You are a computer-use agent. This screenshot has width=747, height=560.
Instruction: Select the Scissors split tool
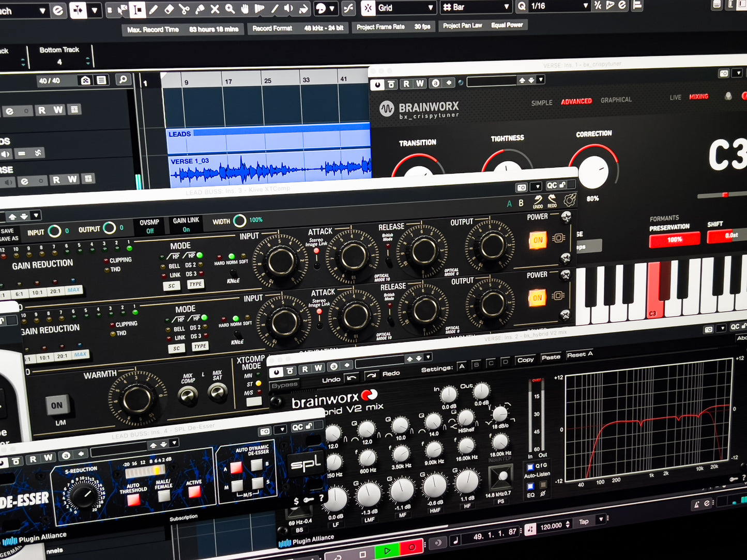(x=184, y=9)
